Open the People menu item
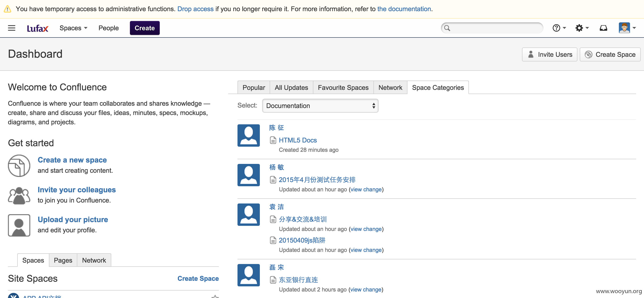Image resolution: width=644 pixels, height=298 pixels. tap(108, 28)
